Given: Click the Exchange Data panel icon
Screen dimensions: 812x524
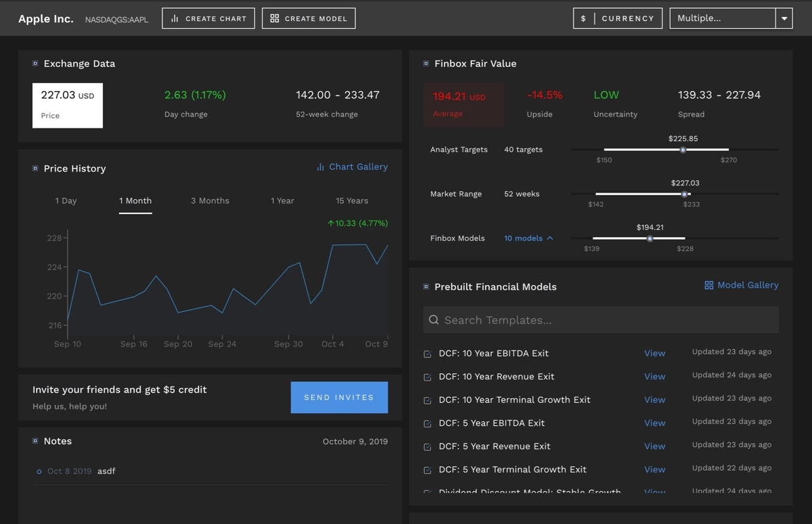Looking at the screenshot, I should pyautogui.click(x=35, y=64).
